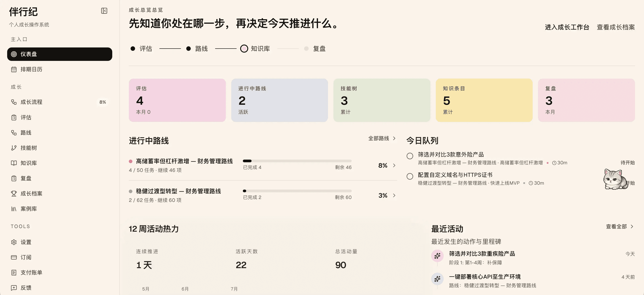Open 案例库 menu item

tap(59, 209)
